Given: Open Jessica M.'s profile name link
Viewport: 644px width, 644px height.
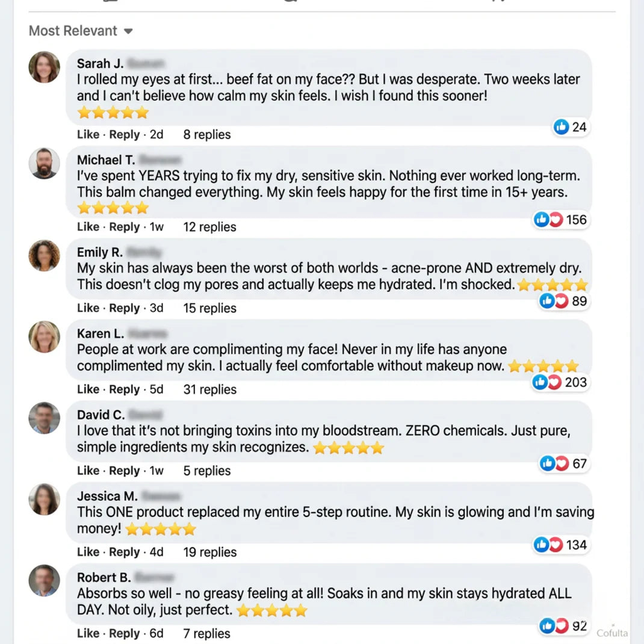Looking at the screenshot, I should [x=107, y=497].
